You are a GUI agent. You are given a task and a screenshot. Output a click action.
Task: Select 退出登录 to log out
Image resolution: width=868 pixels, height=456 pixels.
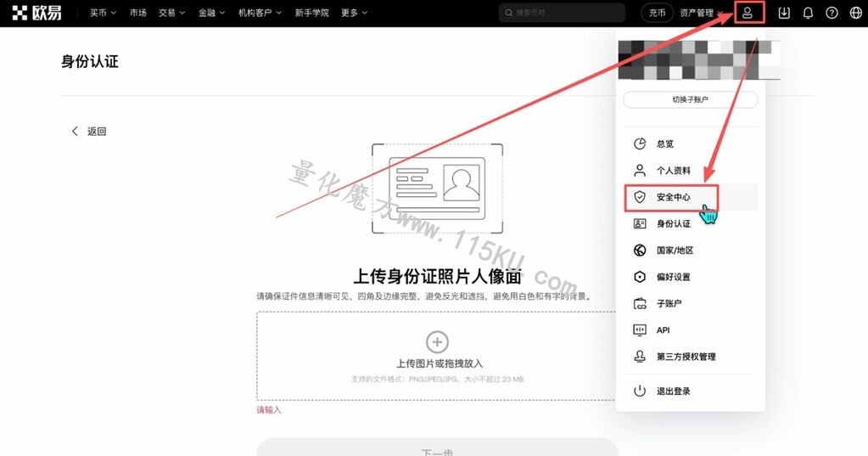(691, 391)
